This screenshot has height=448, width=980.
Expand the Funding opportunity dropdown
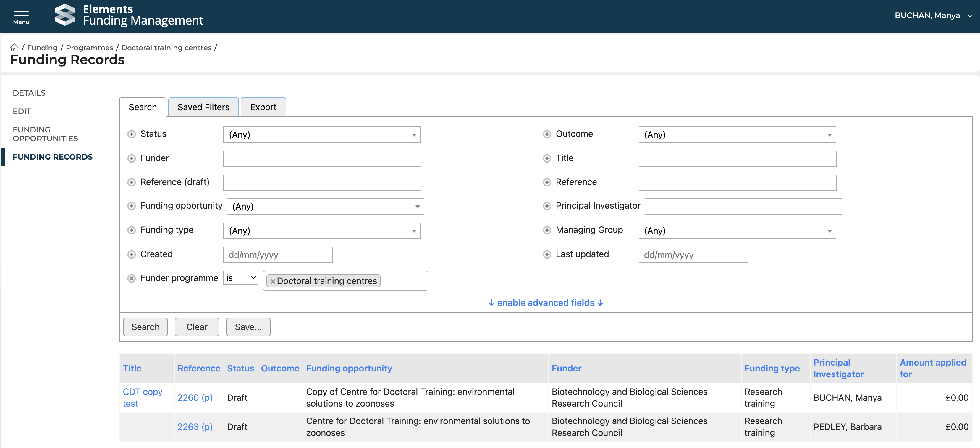click(325, 207)
